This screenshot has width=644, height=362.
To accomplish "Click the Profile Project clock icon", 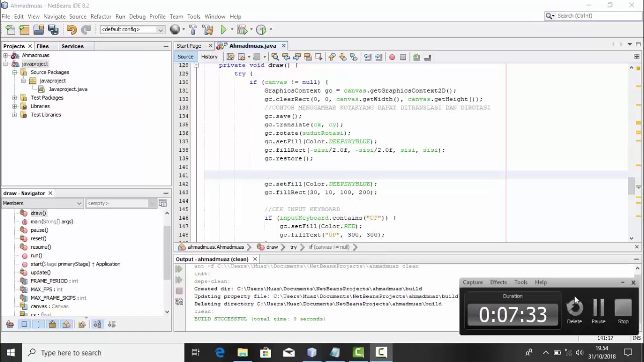I will pyautogui.click(x=261, y=30).
